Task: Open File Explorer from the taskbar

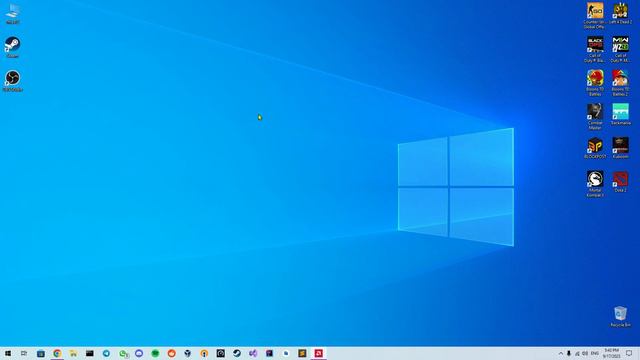Action: tap(73, 353)
